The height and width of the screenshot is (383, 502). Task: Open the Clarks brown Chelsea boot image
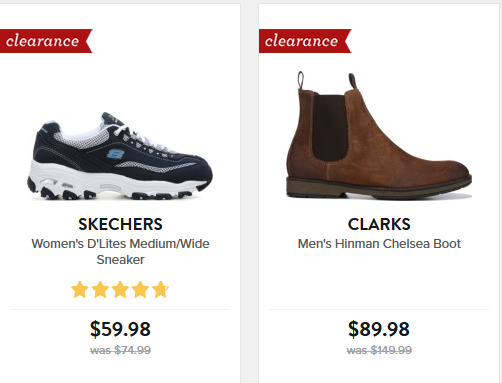coord(379,135)
